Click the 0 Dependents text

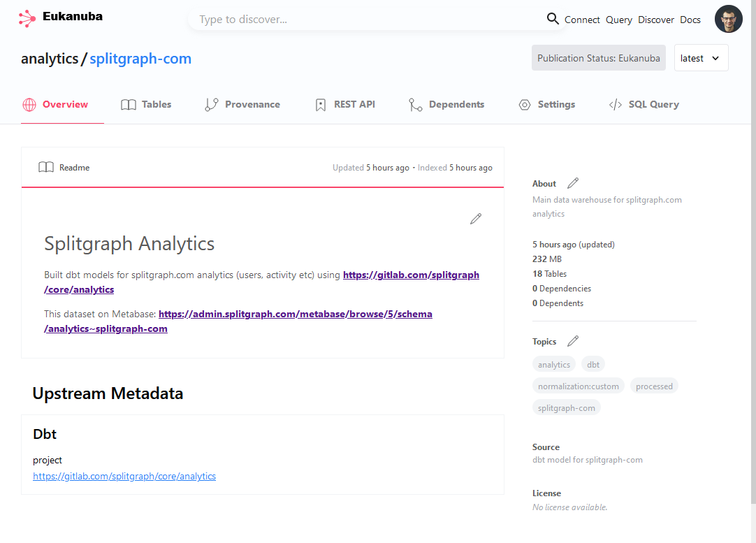pyautogui.click(x=558, y=303)
